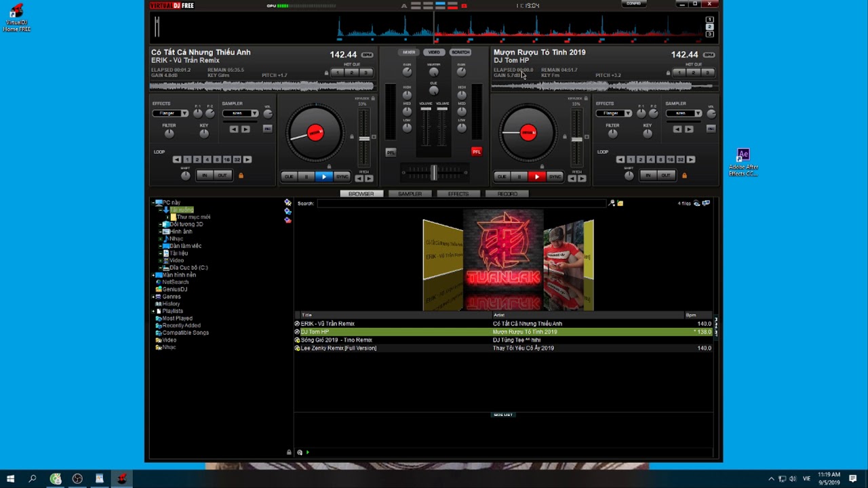Select the SCRATCH center panel tab
Viewport: 868px width, 488px height.
coord(460,52)
